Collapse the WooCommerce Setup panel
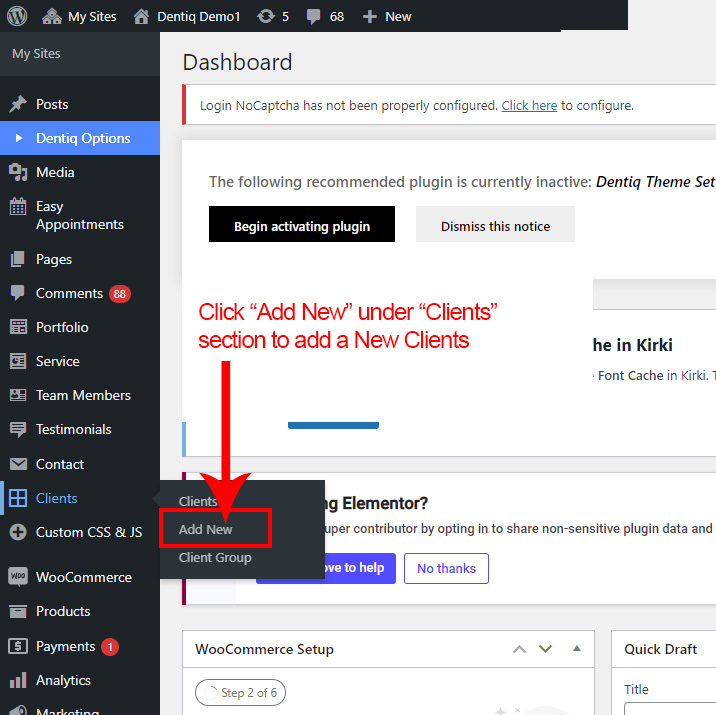The height and width of the screenshot is (715, 716). [x=576, y=649]
